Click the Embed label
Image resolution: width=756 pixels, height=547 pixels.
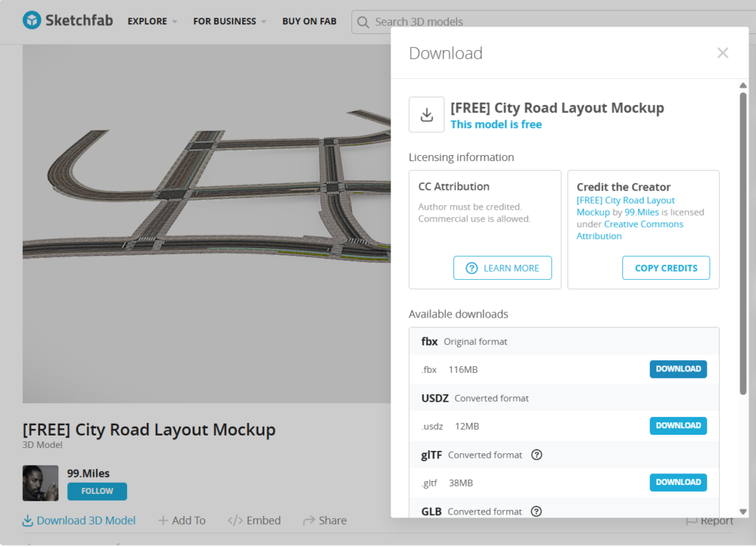264,520
